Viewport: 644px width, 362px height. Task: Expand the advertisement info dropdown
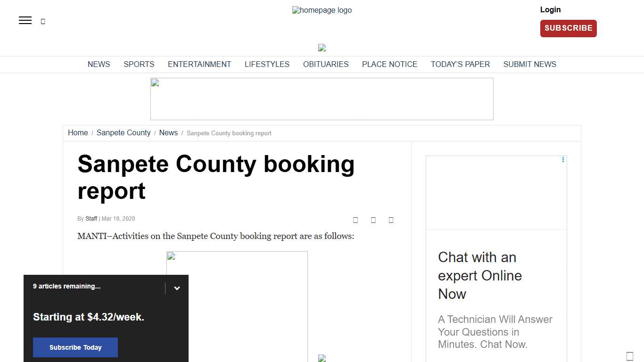(x=562, y=159)
